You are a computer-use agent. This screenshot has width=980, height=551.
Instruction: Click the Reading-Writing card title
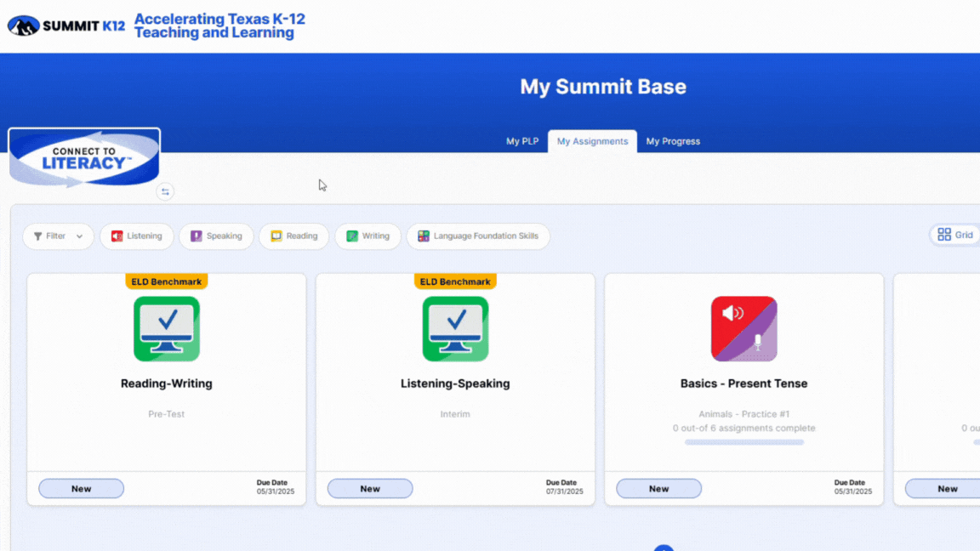click(166, 383)
